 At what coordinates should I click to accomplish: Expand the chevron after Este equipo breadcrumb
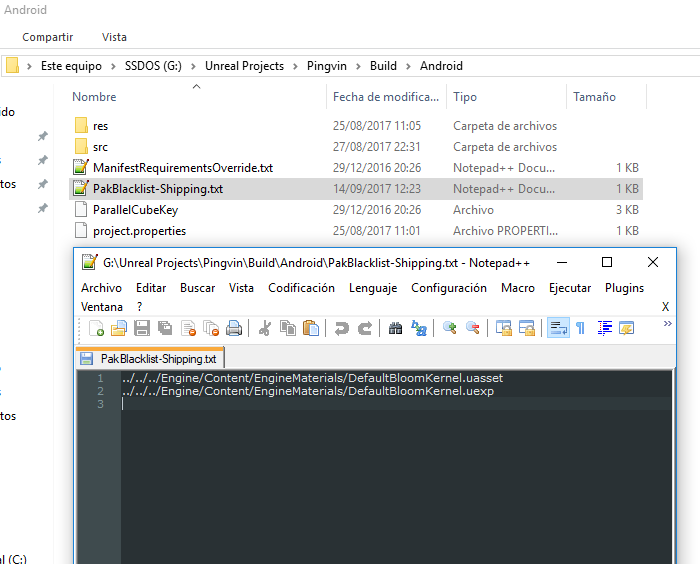(x=113, y=66)
